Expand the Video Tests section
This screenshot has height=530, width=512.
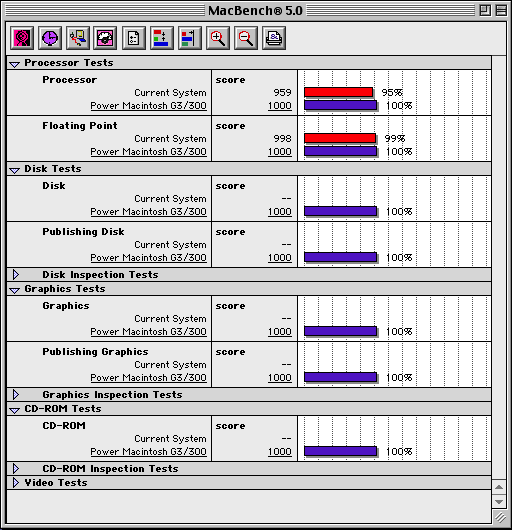click(x=16, y=482)
